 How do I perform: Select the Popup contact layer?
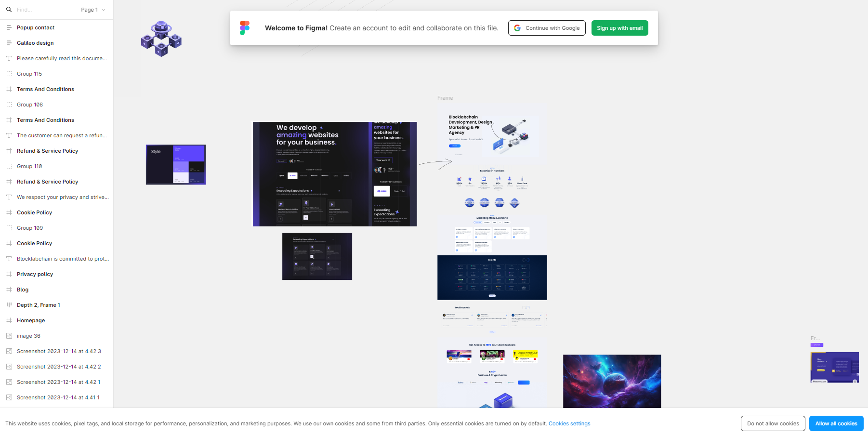point(36,27)
